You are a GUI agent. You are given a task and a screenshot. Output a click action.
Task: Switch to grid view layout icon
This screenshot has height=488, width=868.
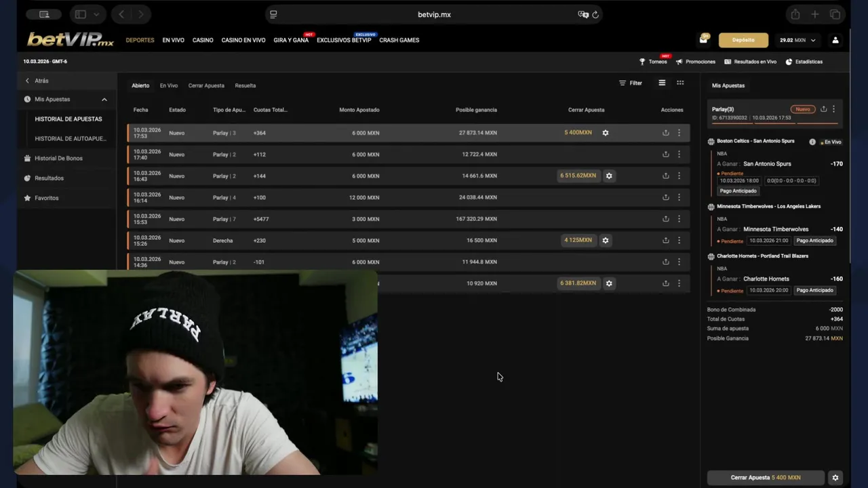click(x=680, y=83)
